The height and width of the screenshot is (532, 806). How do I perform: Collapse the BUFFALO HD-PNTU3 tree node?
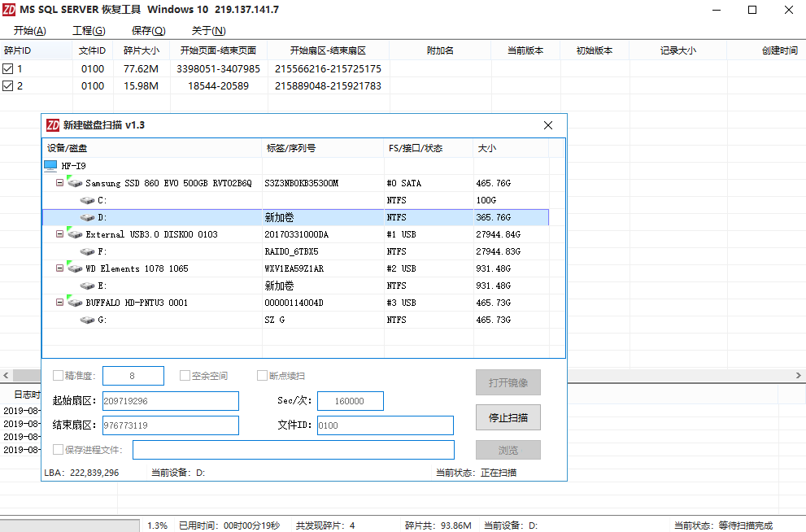(59, 303)
